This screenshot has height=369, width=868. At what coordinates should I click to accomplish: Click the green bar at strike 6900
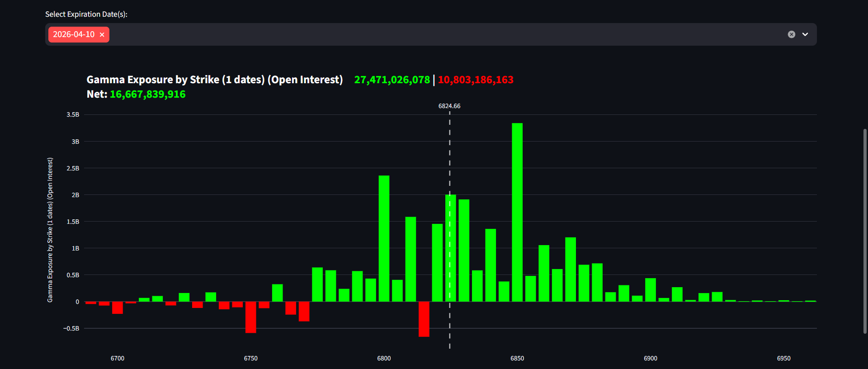point(651,290)
